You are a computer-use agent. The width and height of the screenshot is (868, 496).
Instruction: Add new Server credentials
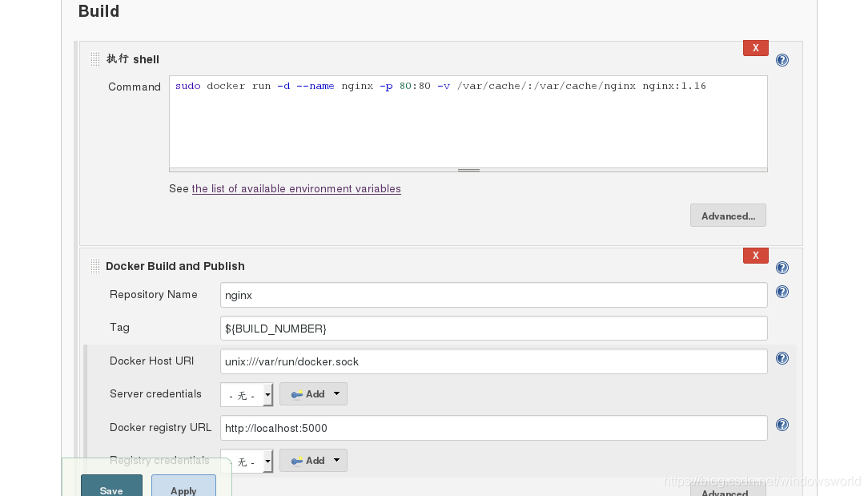[x=313, y=394]
